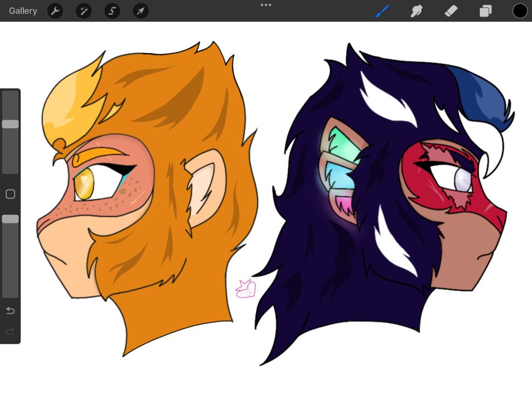Open the Selection tool
The width and height of the screenshot is (532, 399).
[x=112, y=11]
